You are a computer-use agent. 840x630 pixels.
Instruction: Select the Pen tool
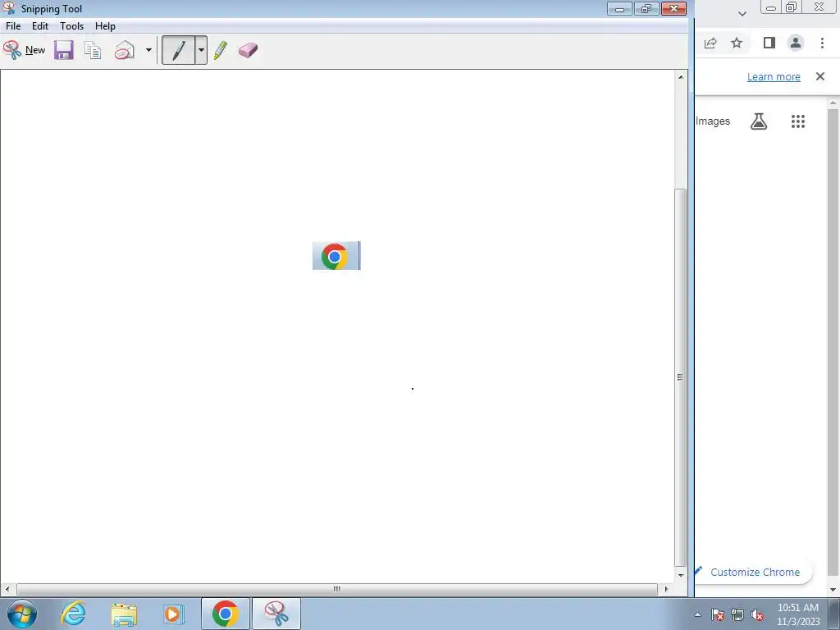(x=178, y=50)
